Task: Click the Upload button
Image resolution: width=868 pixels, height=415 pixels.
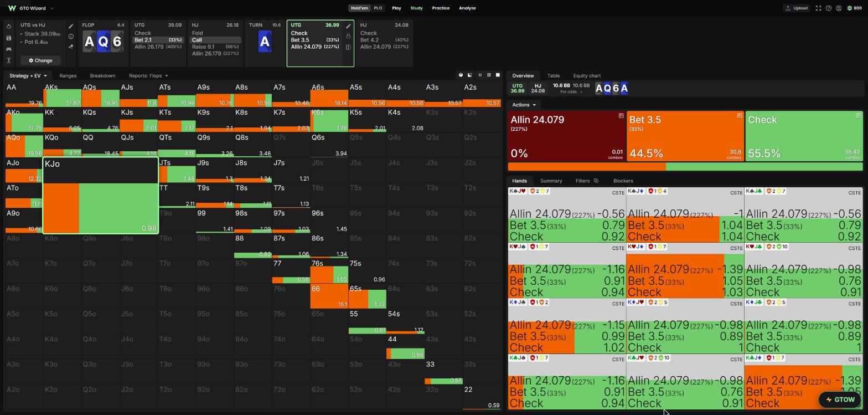Action: pos(796,8)
